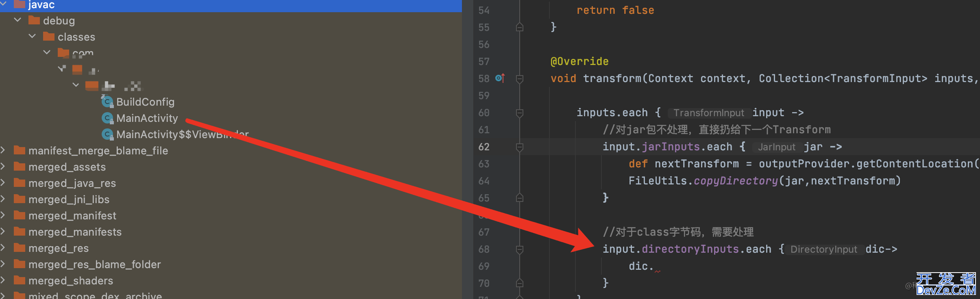Click the transform method name

tap(612, 78)
